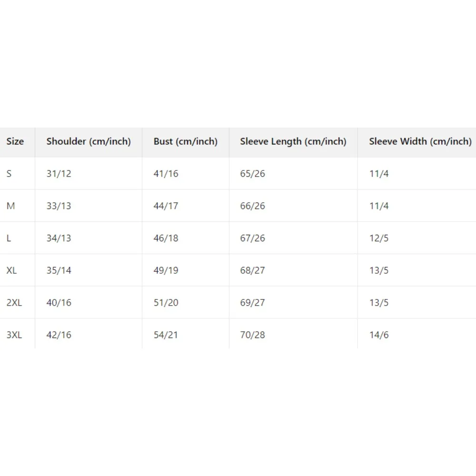Click shoulder value 40/16 for 2XL
The image size is (476, 476).
(x=59, y=303)
